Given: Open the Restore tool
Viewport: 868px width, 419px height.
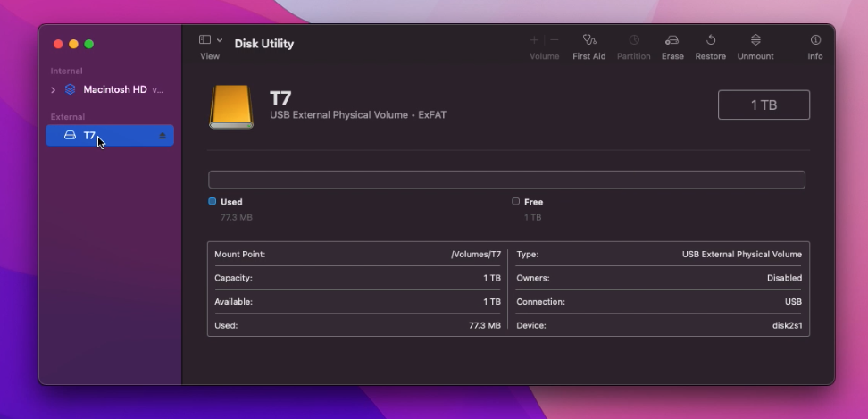Looking at the screenshot, I should pos(710,47).
